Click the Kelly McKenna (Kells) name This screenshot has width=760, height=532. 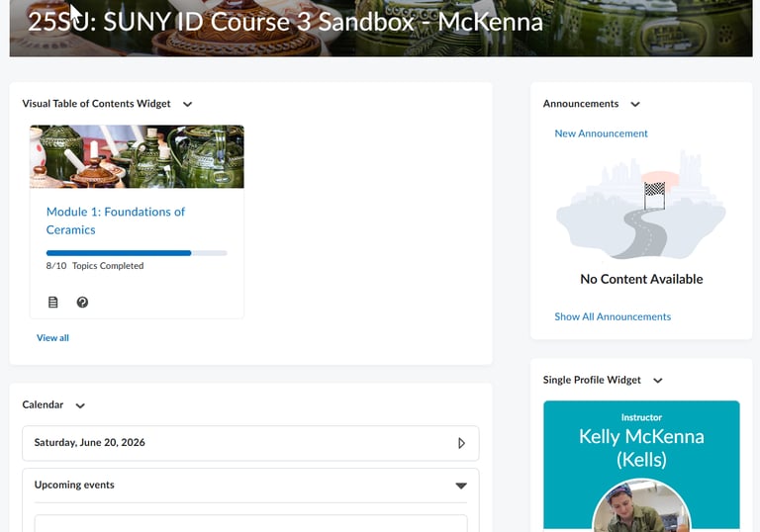point(641,448)
